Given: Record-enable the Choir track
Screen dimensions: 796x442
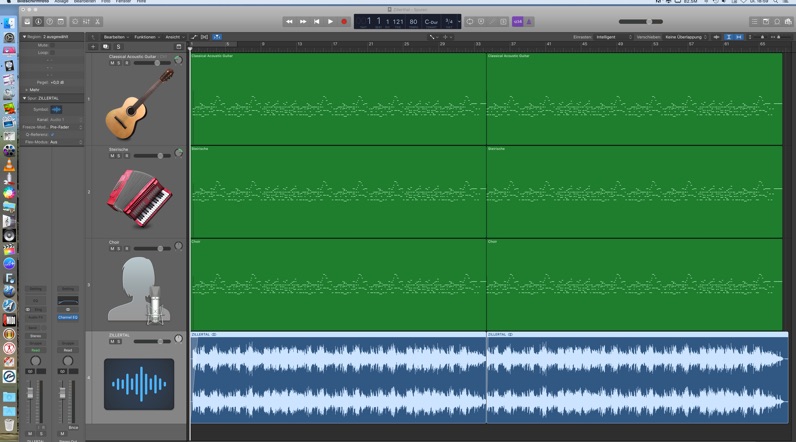Looking at the screenshot, I should coord(126,249).
